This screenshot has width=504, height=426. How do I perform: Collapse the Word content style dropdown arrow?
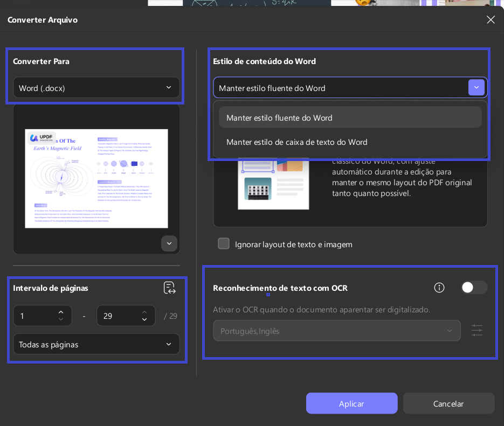[477, 87]
